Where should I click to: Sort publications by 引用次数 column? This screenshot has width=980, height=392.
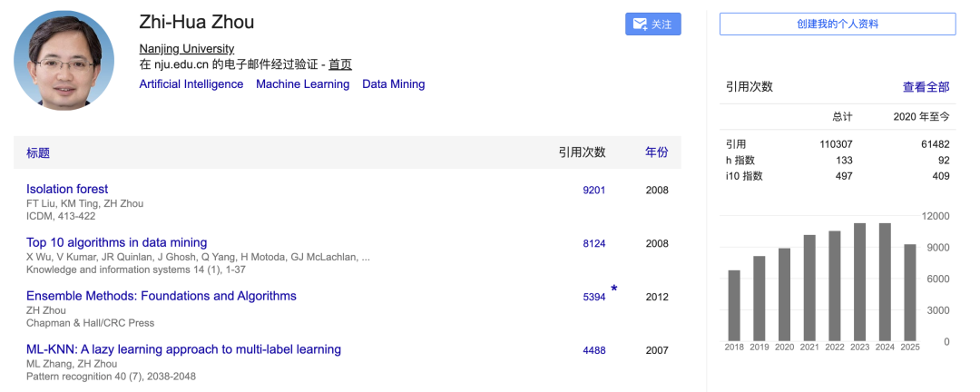582,152
